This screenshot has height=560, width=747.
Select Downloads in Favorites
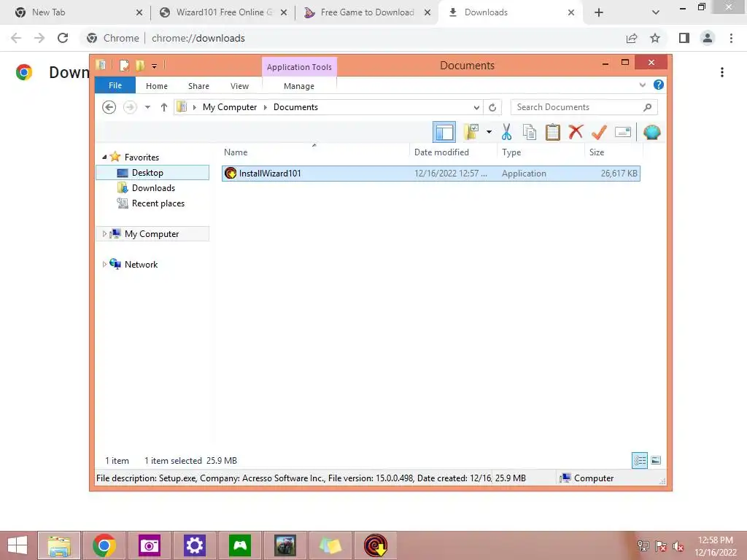(152, 188)
